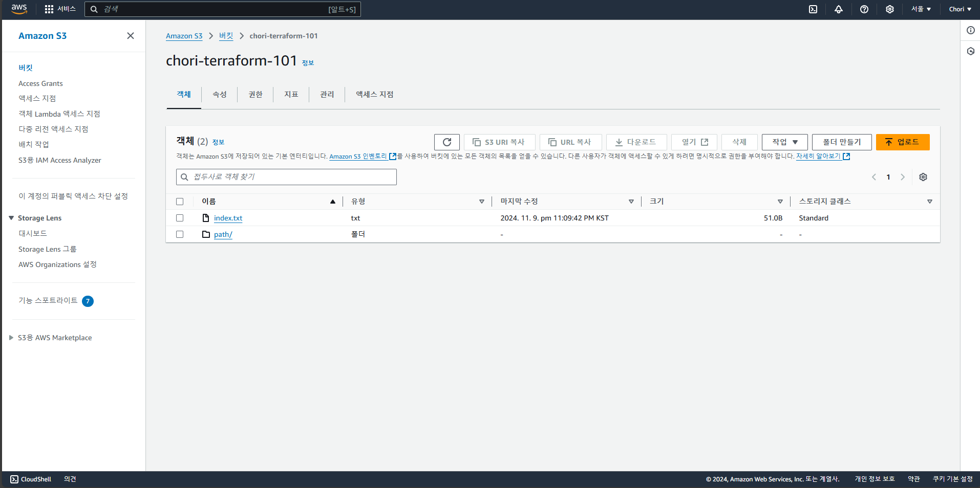The image size is (980, 488).
Task: Expand the S3용 AWS Marketplace section
Action: pos(11,338)
